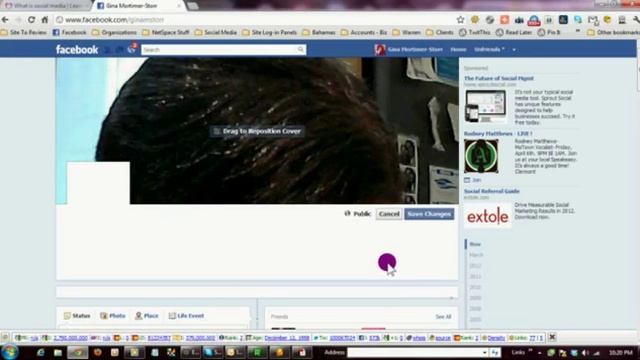Open Other bookmarks folder

point(613,32)
